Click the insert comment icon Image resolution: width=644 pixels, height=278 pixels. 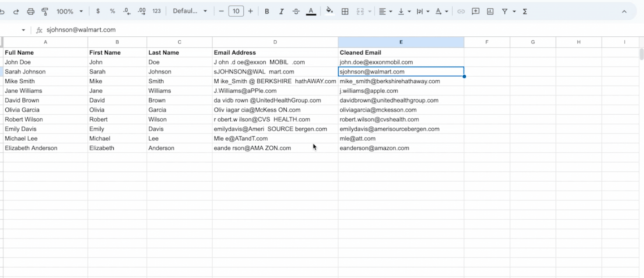click(475, 11)
